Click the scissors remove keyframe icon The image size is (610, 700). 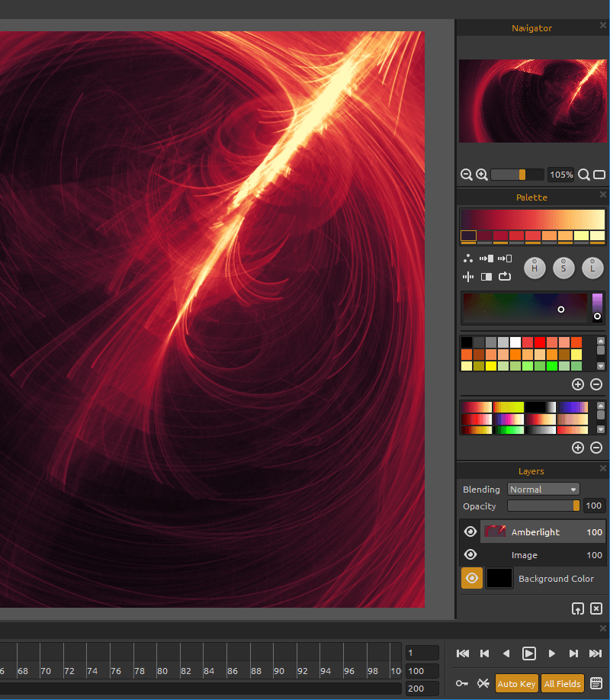pos(483,683)
